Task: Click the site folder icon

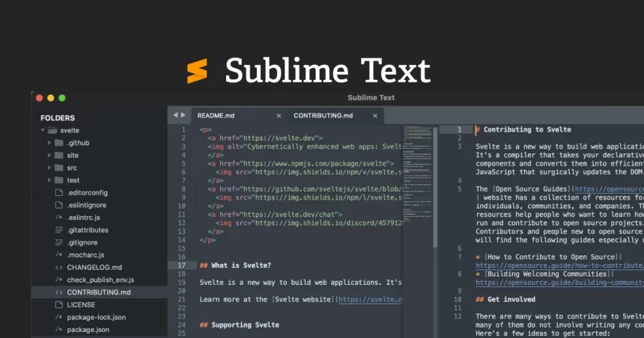Action: tap(59, 155)
